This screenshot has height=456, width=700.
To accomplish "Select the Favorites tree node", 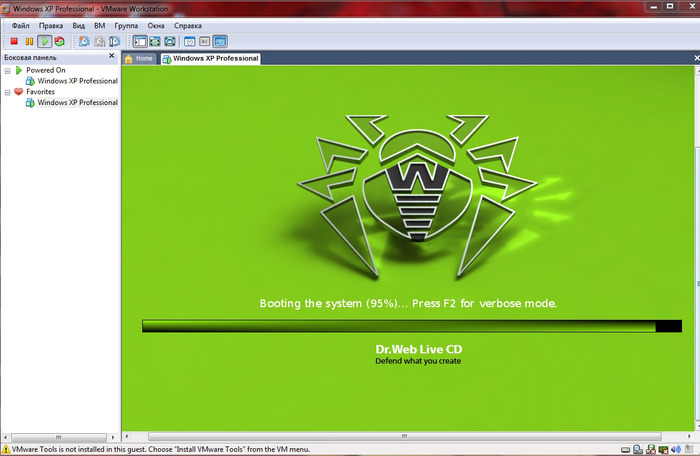I will [40, 92].
